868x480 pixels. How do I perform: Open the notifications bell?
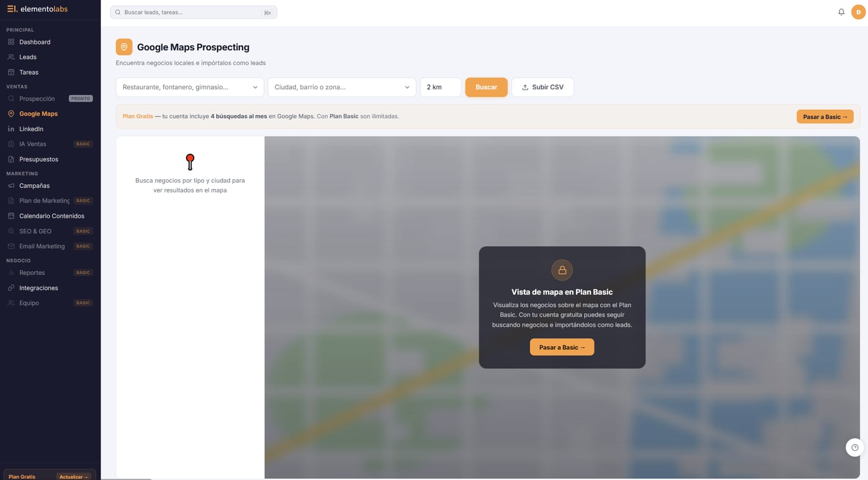point(841,12)
